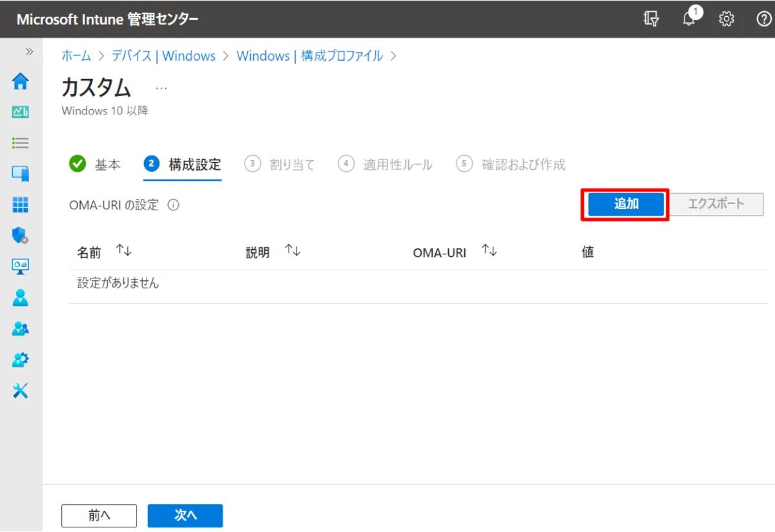The height and width of the screenshot is (532, 775).
Task: Open the Copilot/feedback icon in header
Action: click(x=652, y=19)
